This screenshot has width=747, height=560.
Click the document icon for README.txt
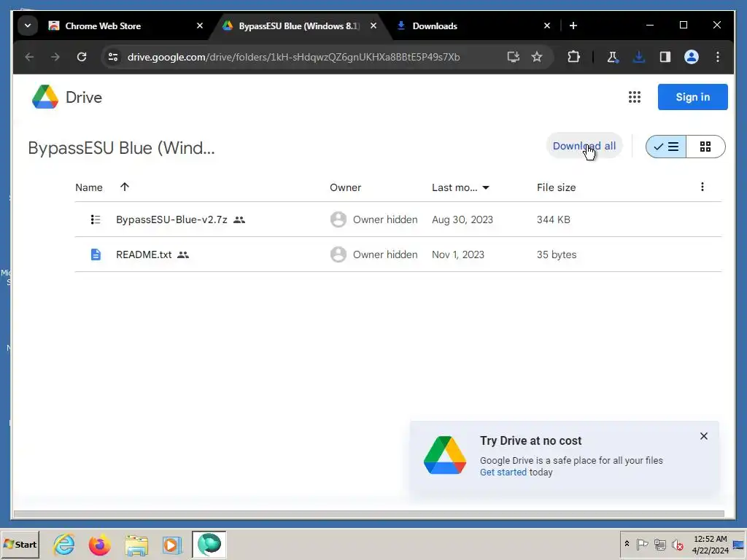pos(96,254)
